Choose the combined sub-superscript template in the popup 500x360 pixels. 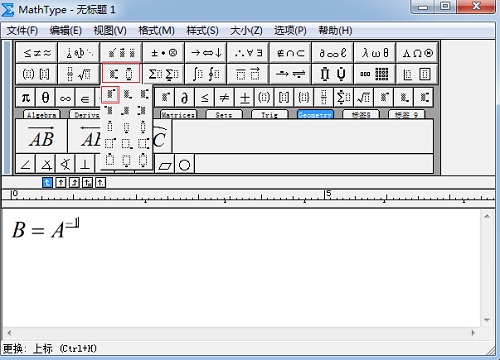(144, 95)
